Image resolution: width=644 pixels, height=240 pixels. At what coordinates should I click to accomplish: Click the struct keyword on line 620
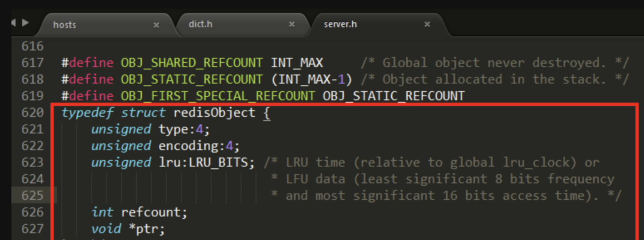click(143, 113)
